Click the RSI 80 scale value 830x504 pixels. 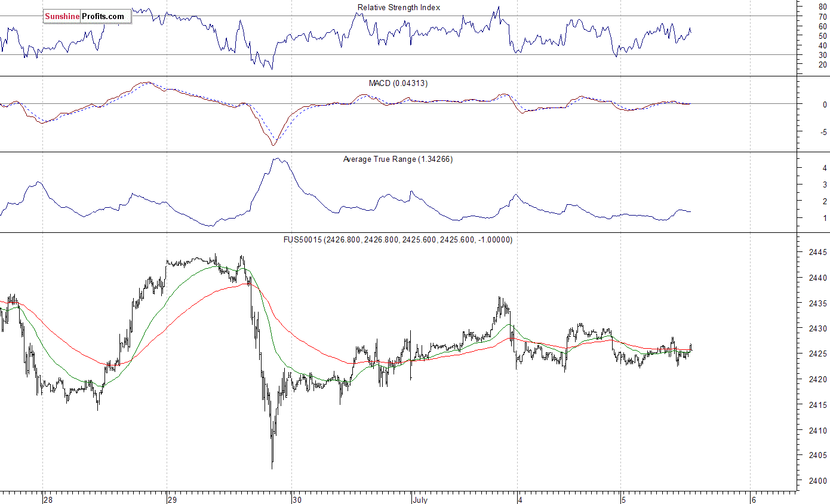coord(823,7)
